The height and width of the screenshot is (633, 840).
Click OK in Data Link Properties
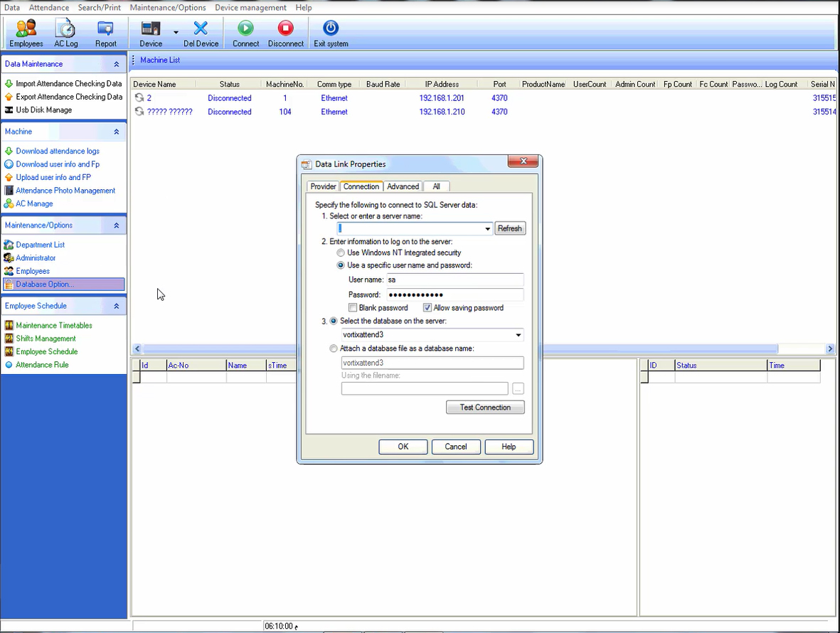(x=403, y=447)
